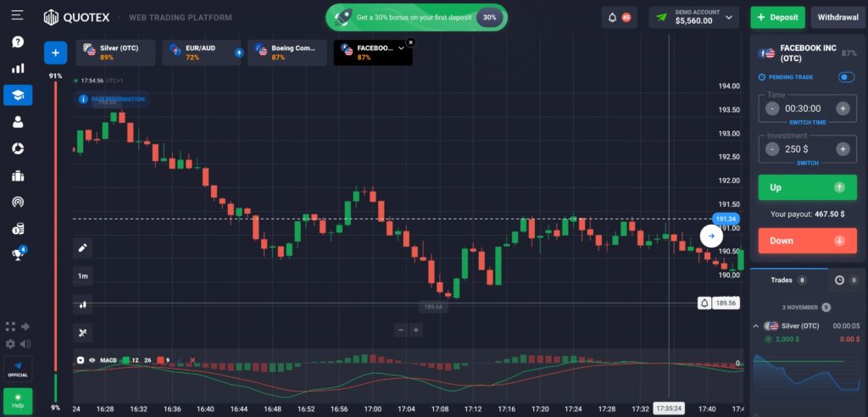Open the gift boxes sidebar icon
Viewport: 868px width, 417px height.
(x=18, y=175)
